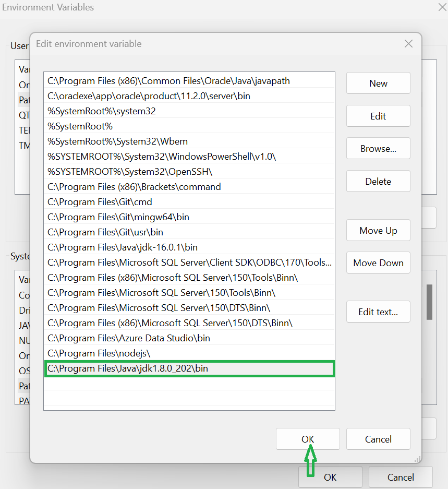Select Program Files (x86) SQL Server 150\DTS\Binn\
The width and height of the screenshot is (448, 489).
[189, 323]
